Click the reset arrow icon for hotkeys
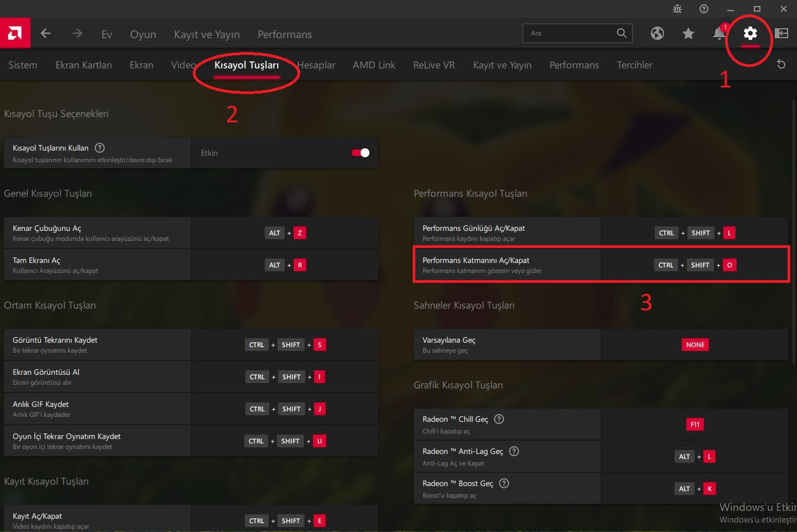797x532 pixels. point(781,64)
